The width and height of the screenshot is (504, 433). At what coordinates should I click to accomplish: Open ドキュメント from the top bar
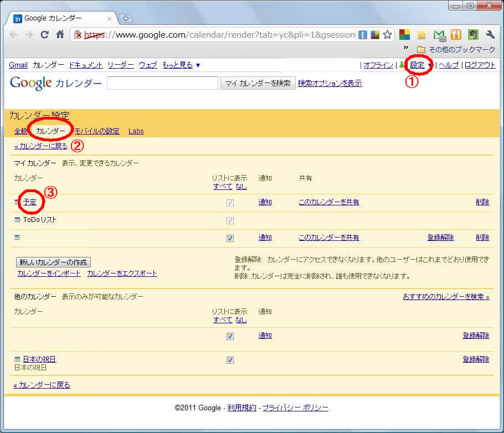point(86,65)
